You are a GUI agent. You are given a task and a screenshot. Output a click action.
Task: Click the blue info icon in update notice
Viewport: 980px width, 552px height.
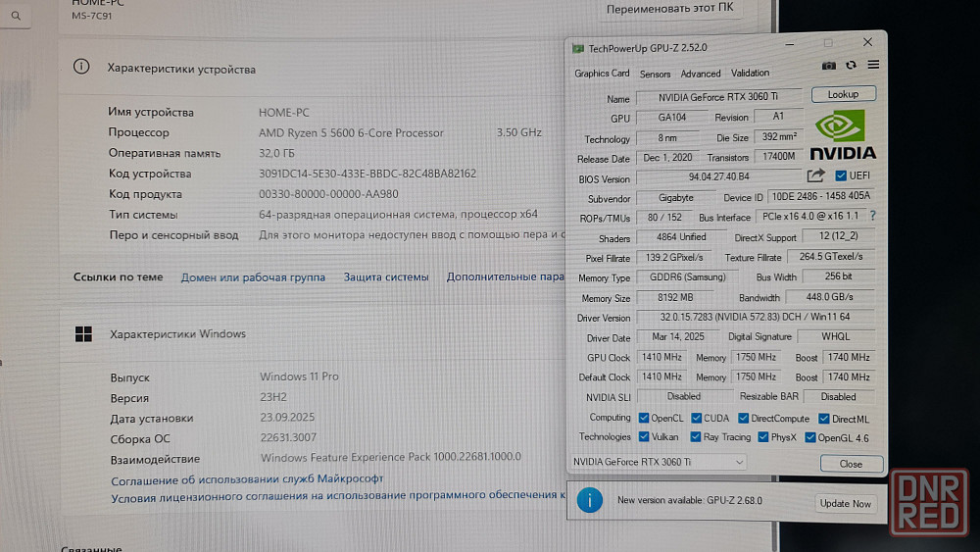pyautogui.click(x=589, y=500)
